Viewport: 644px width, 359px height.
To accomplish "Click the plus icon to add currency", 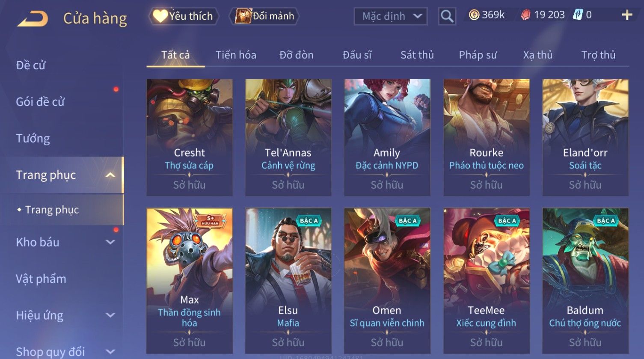I will point(627,15).
